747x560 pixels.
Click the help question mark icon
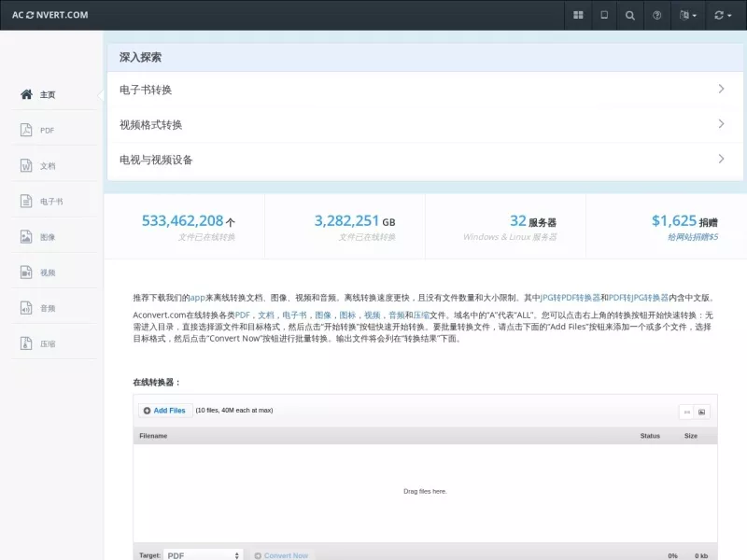coord(657,15)
